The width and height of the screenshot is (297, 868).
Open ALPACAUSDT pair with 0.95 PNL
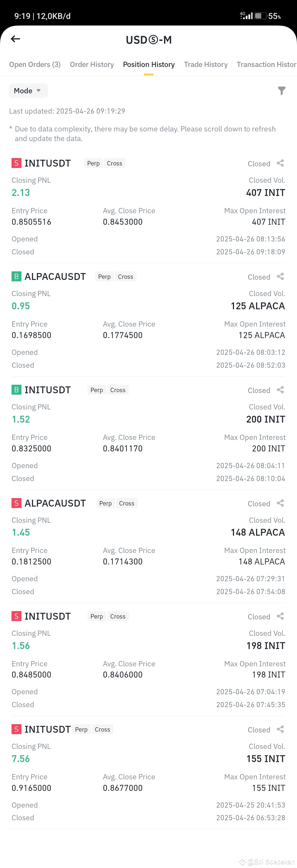coord(55,276)
